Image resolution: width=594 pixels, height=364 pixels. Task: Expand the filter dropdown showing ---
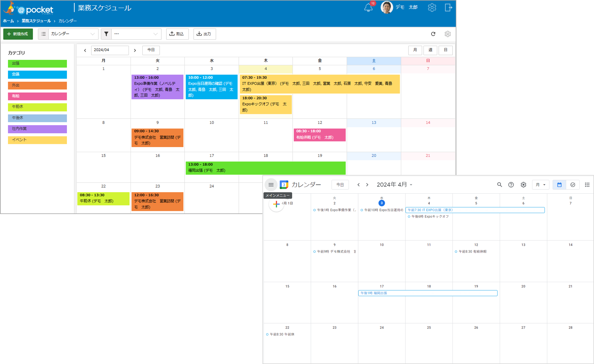click(x=136, y=34)
